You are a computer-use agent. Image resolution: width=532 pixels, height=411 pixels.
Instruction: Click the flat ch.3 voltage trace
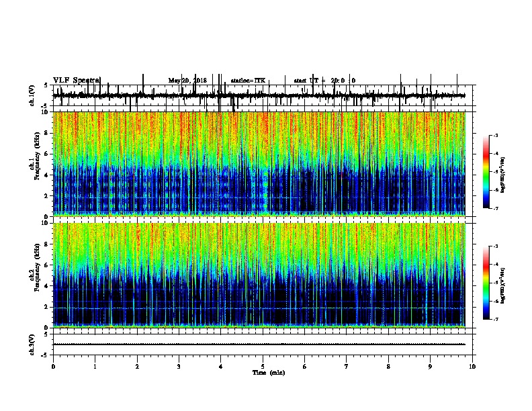pyautogui.click(x=259, y=345)
